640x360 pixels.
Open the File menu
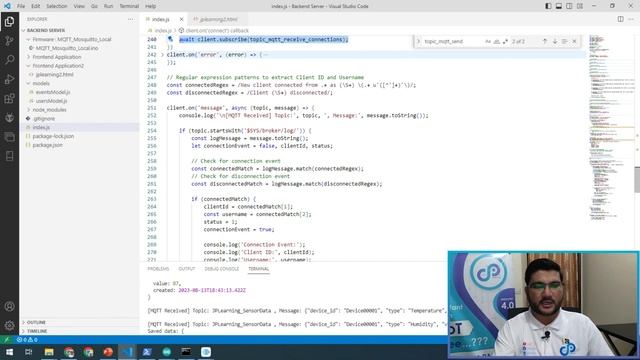pyautogui.click(x=21, y=6)
